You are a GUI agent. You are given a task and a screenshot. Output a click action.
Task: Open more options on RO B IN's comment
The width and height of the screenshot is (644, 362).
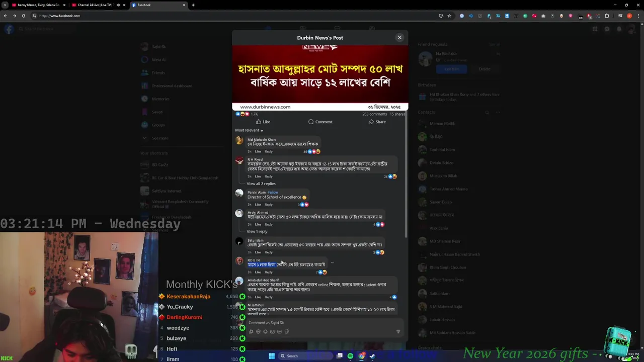tap(332, 263)
